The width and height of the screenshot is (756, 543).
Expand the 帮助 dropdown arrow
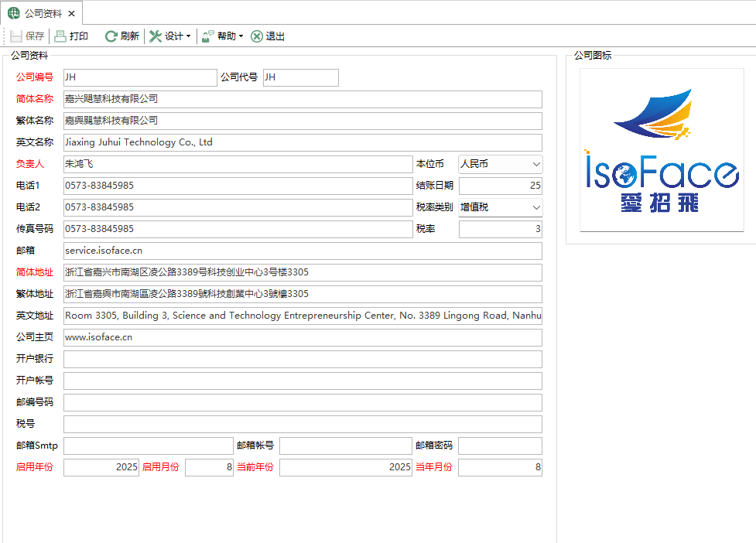coord(240,36)
